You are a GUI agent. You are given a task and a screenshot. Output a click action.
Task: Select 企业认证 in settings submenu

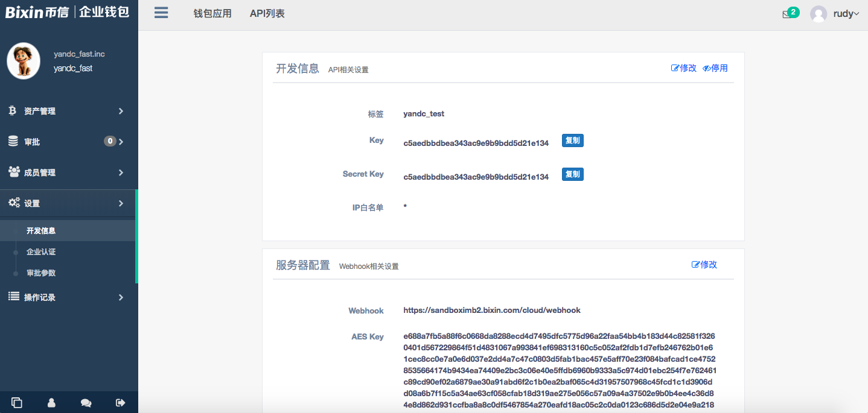pyautogui.click(x=41, y=252)
